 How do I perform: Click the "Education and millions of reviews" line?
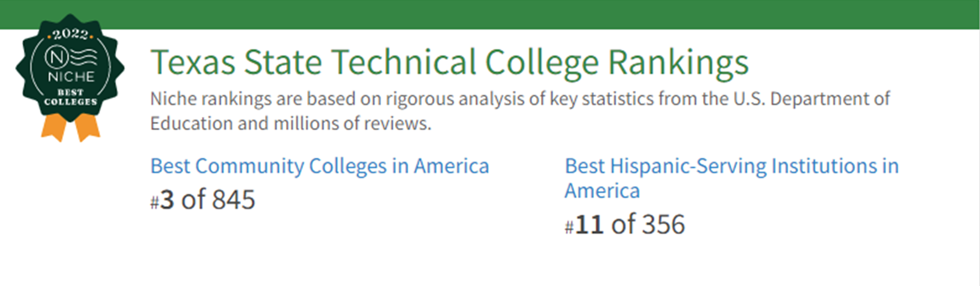click(290, 124)
